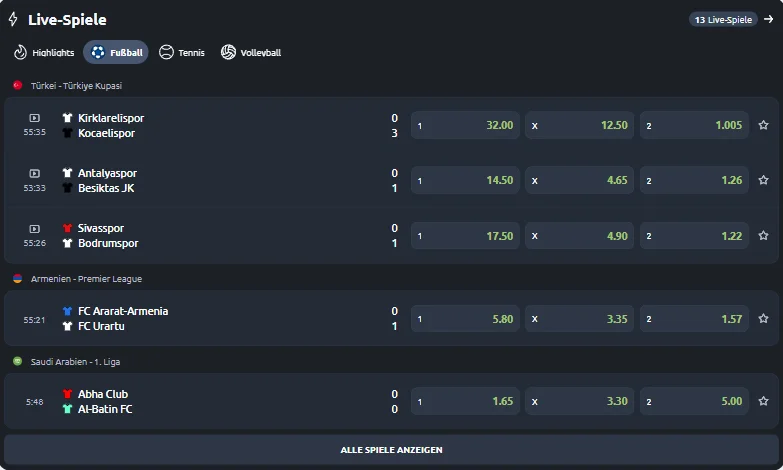Open Kirklarelispor team name
The image size is (783, 470).
(x=111, y=118)
